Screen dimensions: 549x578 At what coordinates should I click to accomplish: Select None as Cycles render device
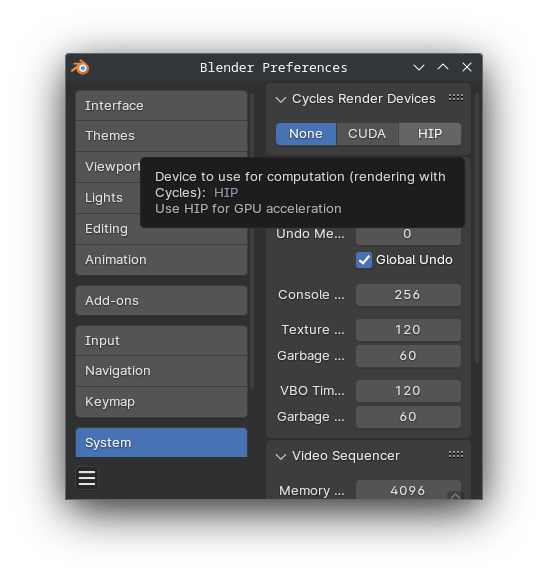point(306,134)
